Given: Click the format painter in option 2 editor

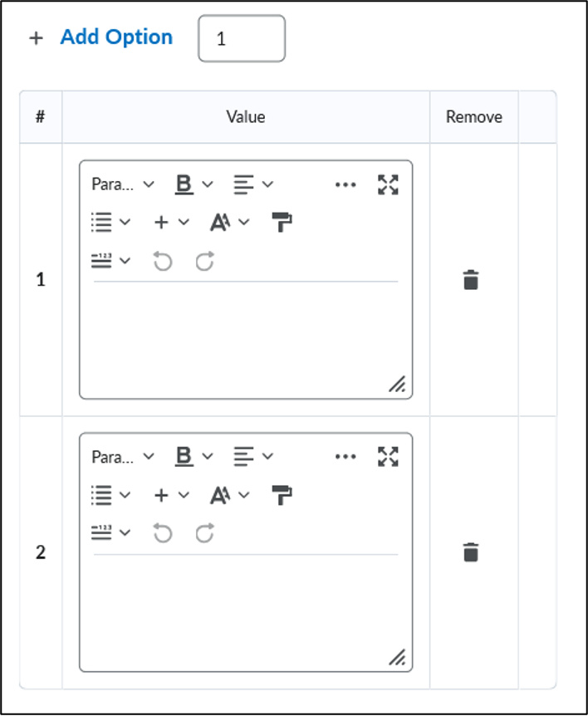Looking at the screenshot, I should [282, 495].
